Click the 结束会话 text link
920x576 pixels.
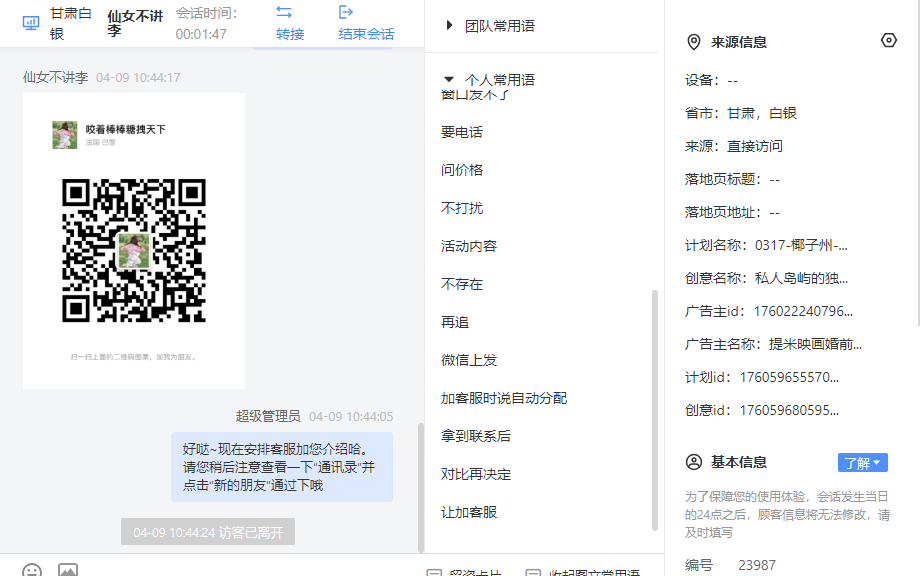coord(366,34)
